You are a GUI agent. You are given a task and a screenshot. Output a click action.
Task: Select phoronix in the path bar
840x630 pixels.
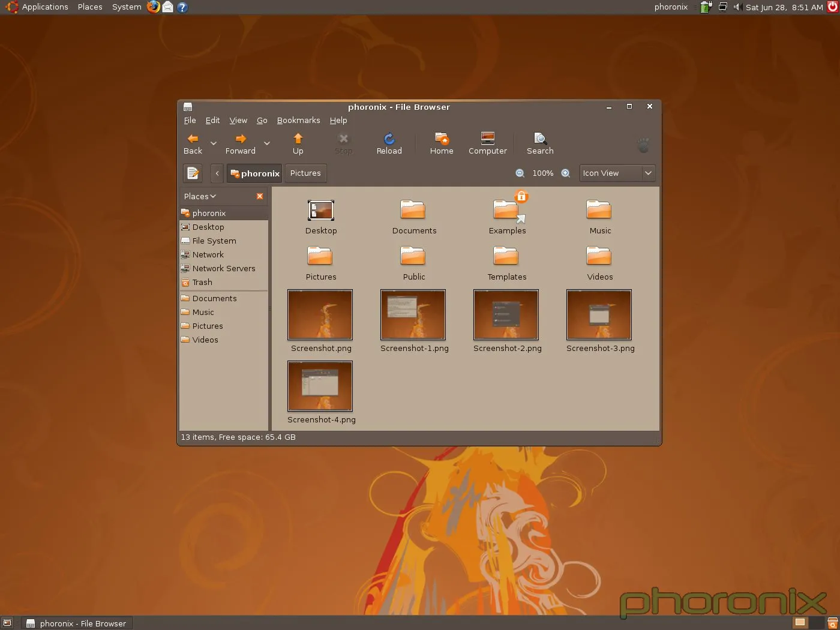coord(255,173)
